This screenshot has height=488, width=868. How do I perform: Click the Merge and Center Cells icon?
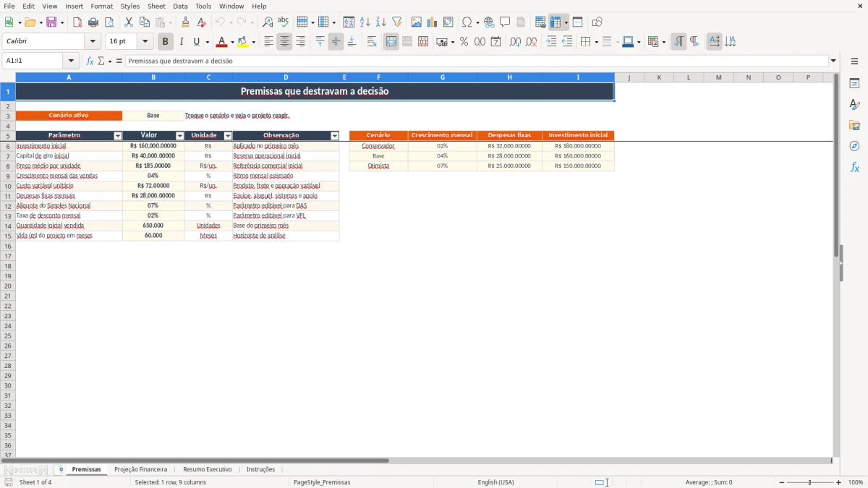pos(391,42)
